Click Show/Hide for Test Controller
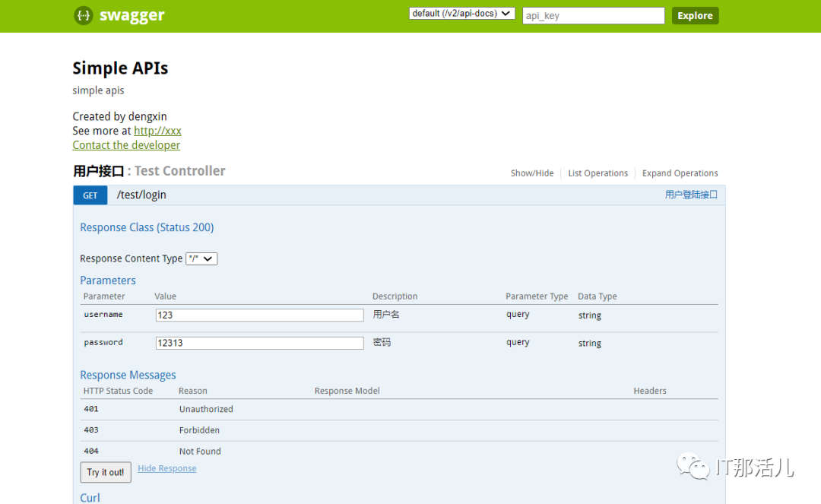This screenshot has height=504, width=821. 532,173
